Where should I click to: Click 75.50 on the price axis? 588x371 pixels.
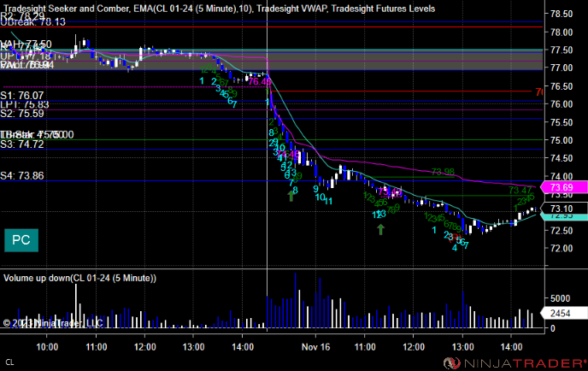(x=562, y=122)
